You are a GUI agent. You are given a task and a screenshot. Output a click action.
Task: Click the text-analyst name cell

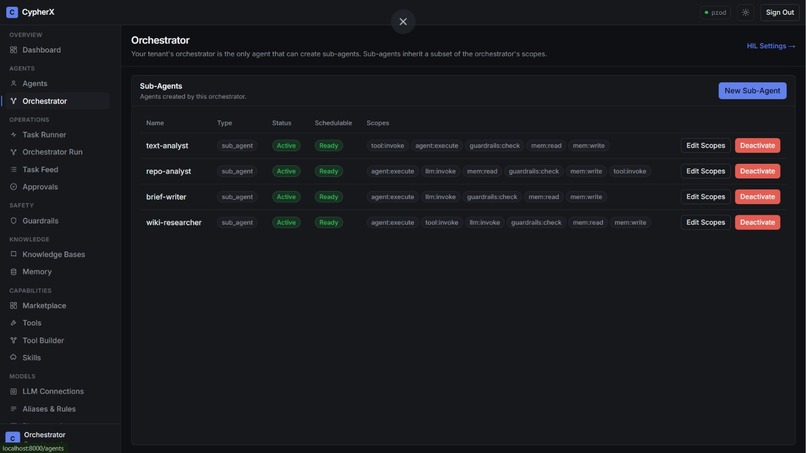167,146
